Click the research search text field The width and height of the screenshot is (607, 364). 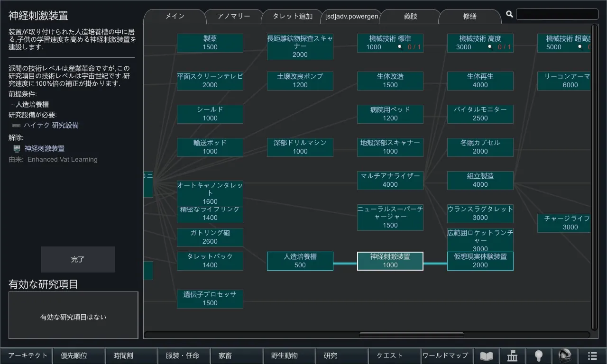click(x=557, y=14)
